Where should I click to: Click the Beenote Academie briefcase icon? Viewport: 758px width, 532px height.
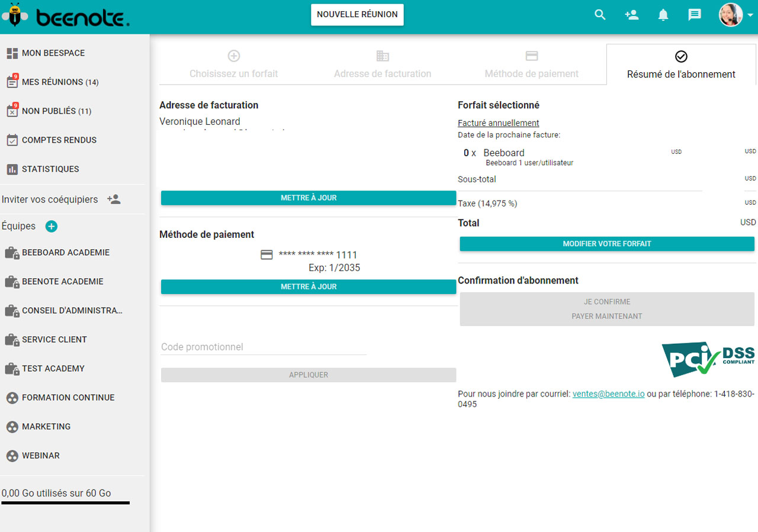pyautogui.click(x=12, y=282)
